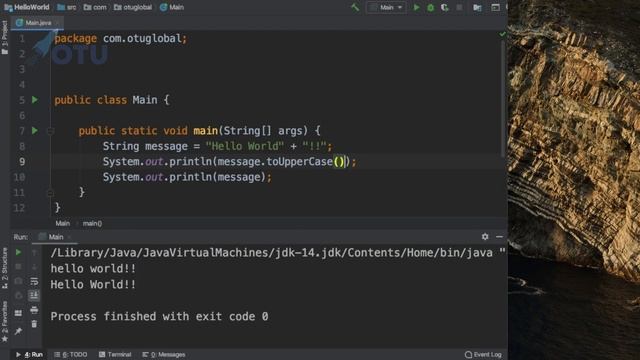This screenshot has height=360, width=640.
Task: Open the Main run configuration dropdown
Action: pos(386,7)
